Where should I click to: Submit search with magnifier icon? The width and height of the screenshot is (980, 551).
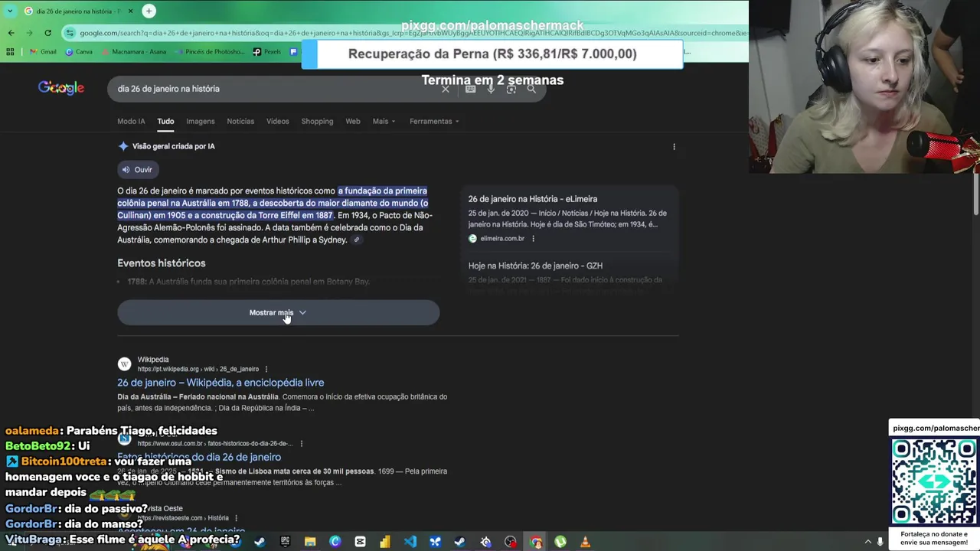531,89
